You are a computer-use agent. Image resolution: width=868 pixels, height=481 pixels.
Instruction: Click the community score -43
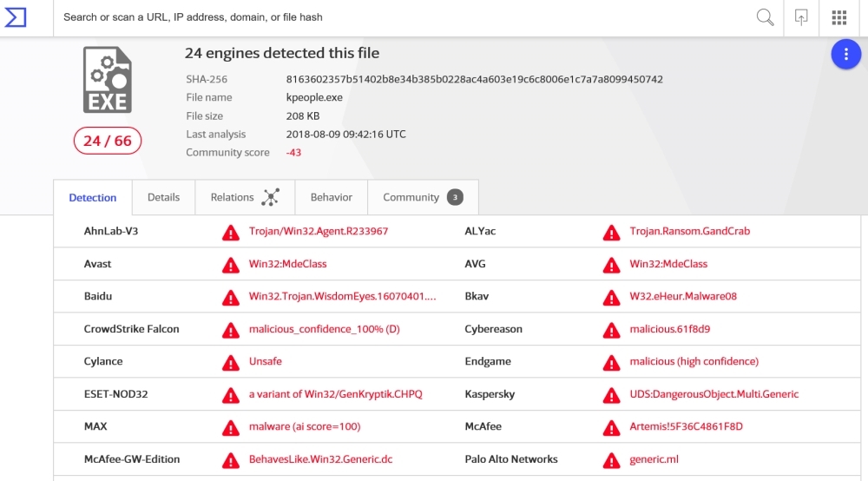(293, 152)
